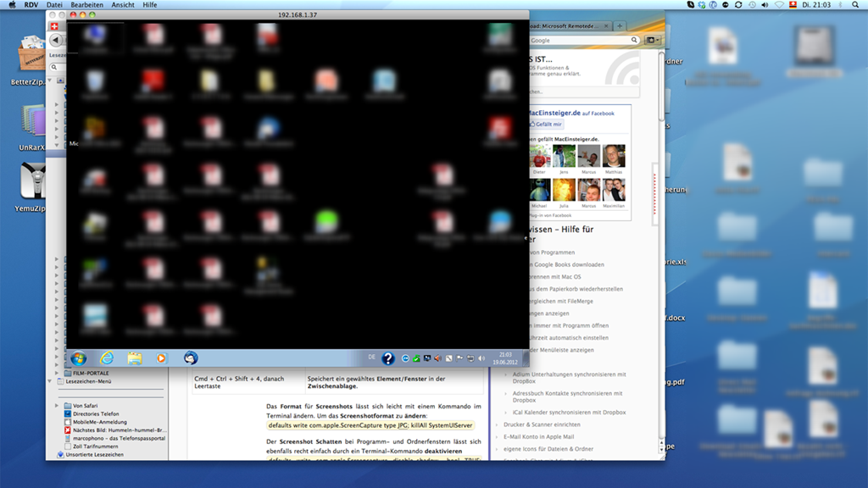The width and height of the screenshot is (868, 488).
Task: Open UnRarX icon on Mac desktop
Action: (33, 119)
